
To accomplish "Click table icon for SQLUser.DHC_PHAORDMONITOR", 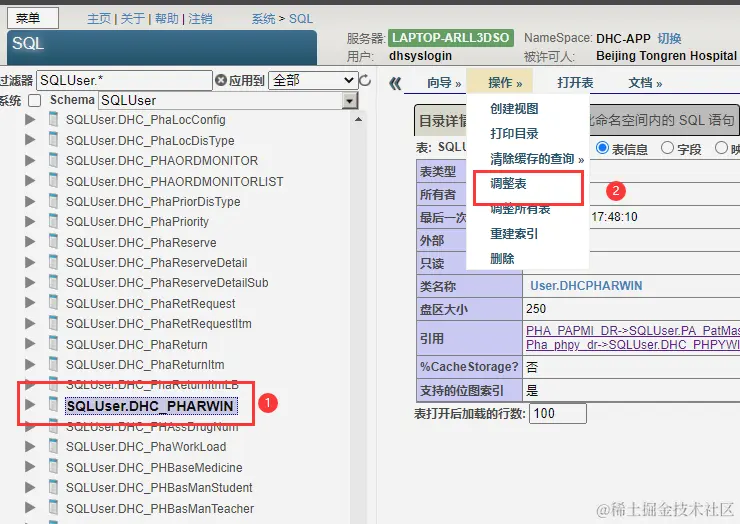I will 54,161.
